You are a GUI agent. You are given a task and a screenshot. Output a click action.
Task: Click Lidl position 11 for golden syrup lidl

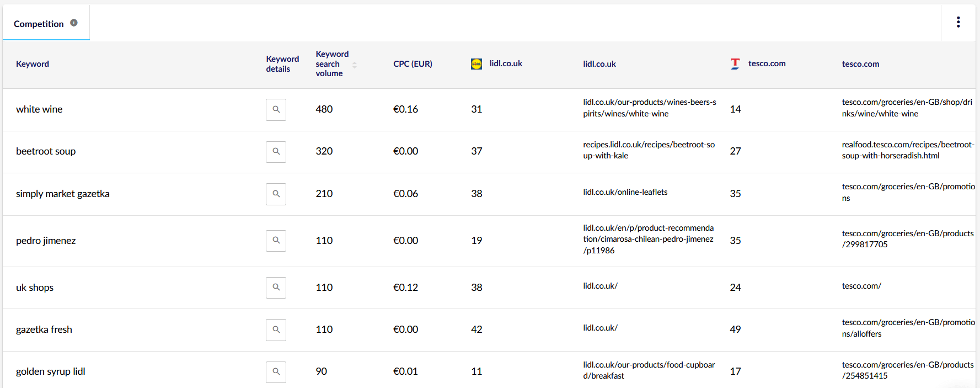477,371
